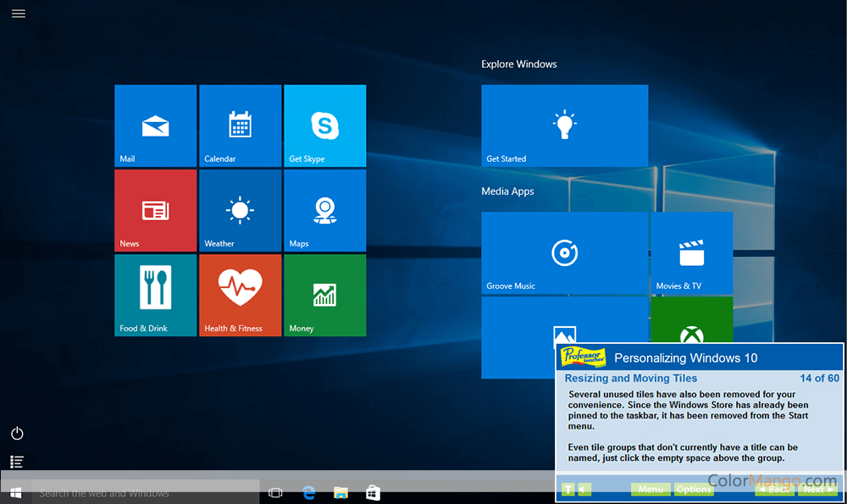Viewport: 847px width, 504px height.
Task: Click the Power icon
Action: tap(17, 433)
